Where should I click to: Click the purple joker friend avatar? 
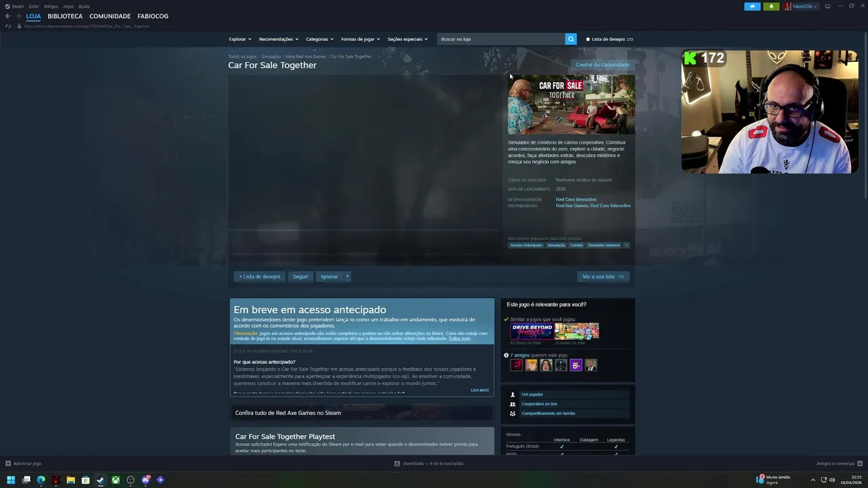pyautogui.click(x=576, y=365)
